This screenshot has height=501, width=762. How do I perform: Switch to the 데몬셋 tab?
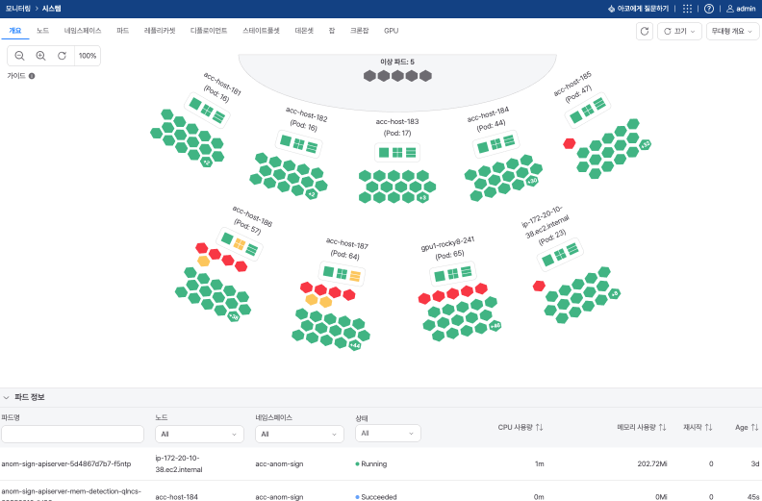tap(304, 31)
